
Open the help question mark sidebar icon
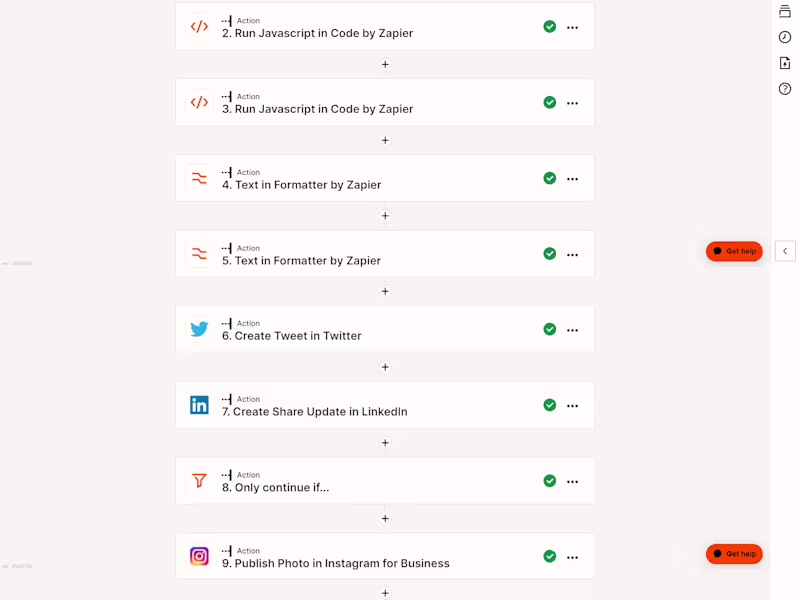click(785, 89)
